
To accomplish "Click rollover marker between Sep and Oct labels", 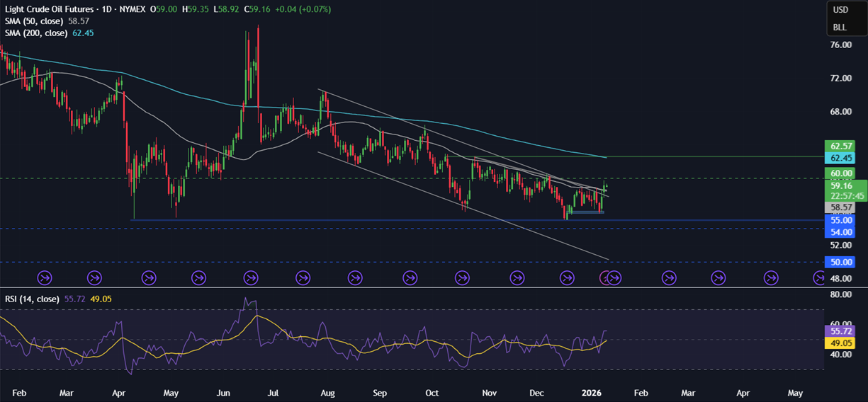I will tap(410, 277).
